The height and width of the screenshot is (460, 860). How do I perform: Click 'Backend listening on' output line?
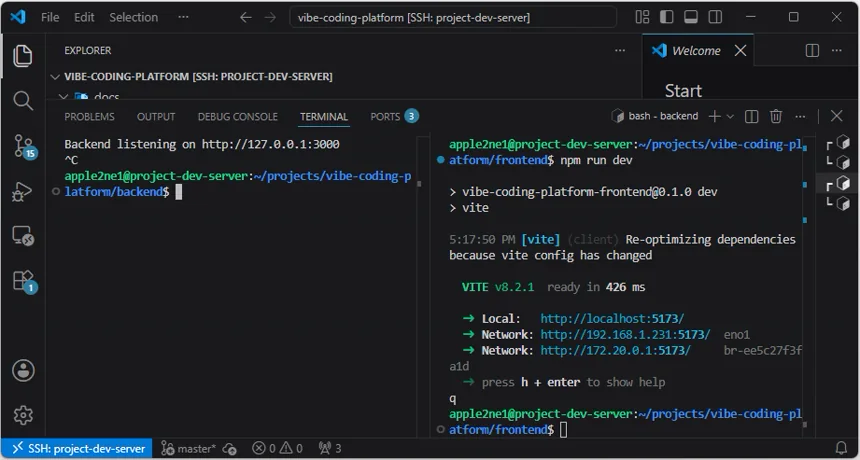coord(202,144)
